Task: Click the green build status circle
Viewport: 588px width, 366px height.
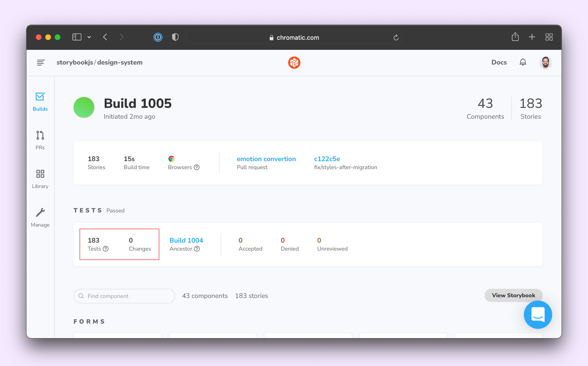Action: (x=84, y=108)
